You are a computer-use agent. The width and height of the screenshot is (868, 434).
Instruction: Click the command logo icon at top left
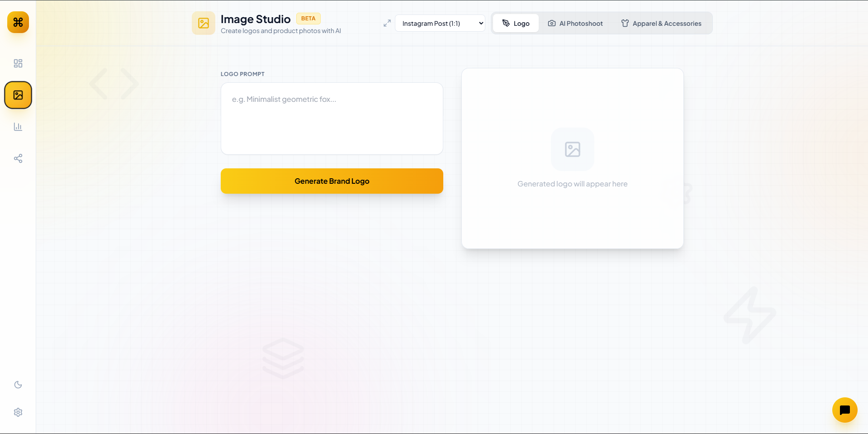click(x=18, y=22)
